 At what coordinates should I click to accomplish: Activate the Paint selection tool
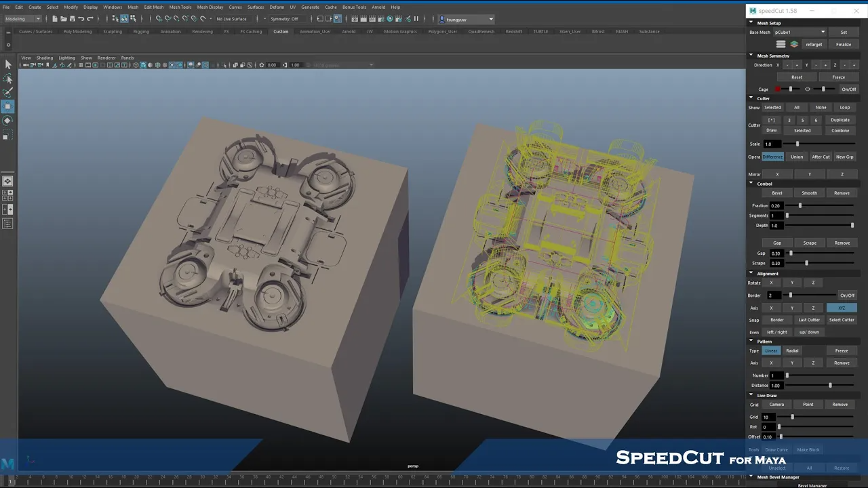point(7,92)
